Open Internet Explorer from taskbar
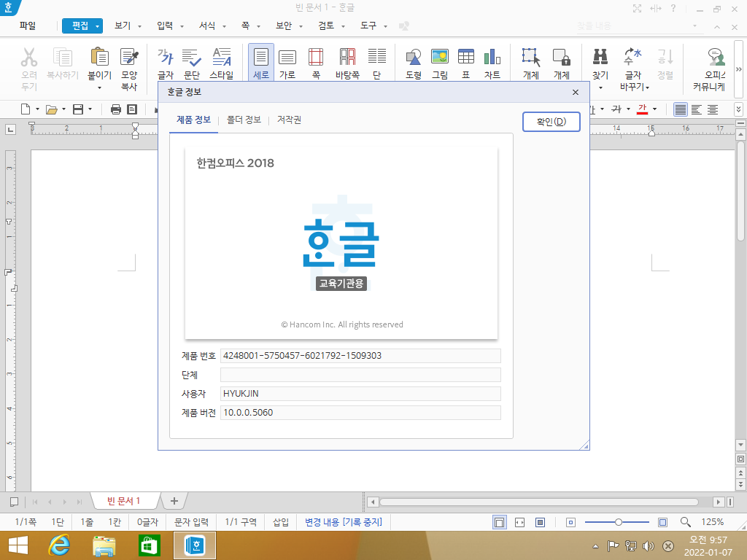The image size is (747, 560). point(59,545)
